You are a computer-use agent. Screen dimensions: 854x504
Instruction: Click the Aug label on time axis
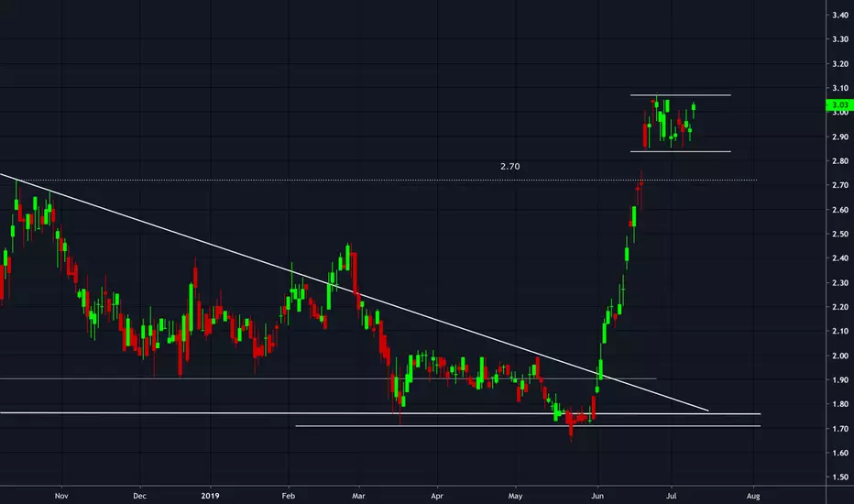click(x=753, y=496)
